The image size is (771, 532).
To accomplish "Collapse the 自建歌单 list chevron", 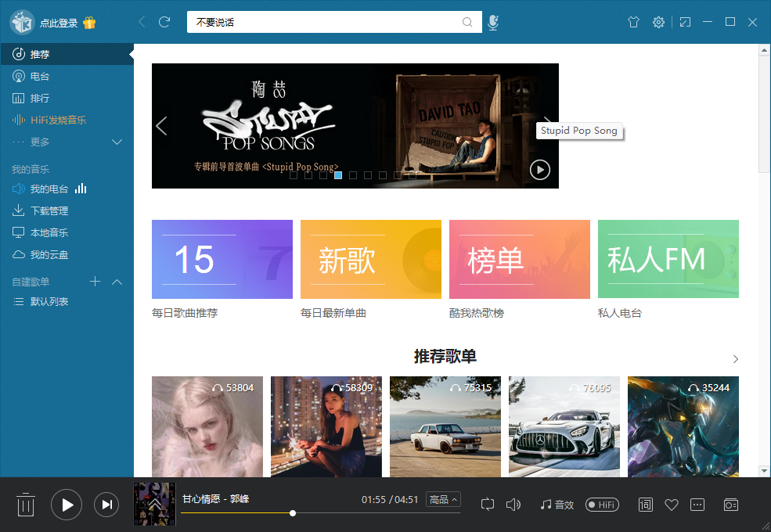I will 117,282.
